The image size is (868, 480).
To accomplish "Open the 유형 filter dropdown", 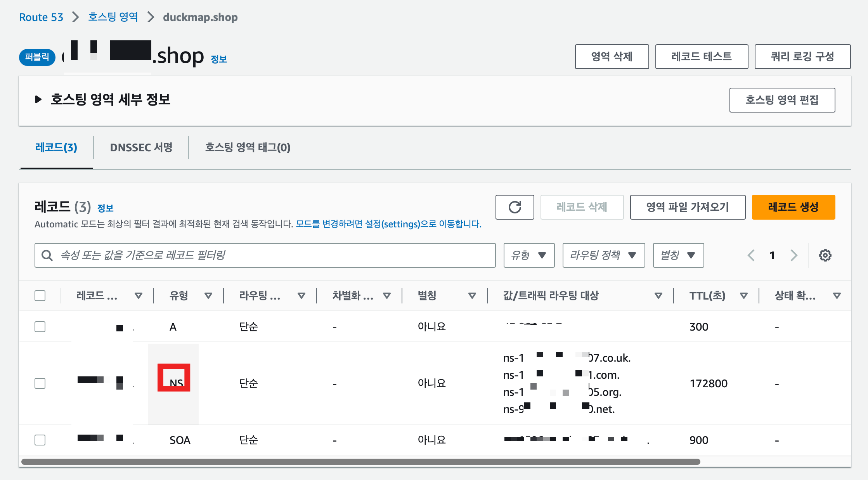I will pyautogui.click(x=529, y=255).
